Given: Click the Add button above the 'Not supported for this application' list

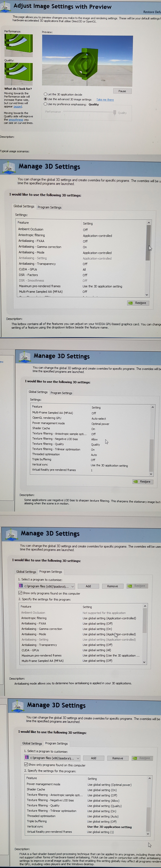Looking at the screenshot, I should tap(88, 586).
